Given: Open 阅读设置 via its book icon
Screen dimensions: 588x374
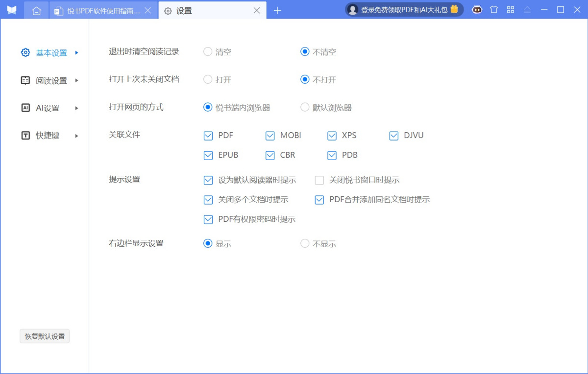Looking at the screenshot, I should [x=25, y=80].
